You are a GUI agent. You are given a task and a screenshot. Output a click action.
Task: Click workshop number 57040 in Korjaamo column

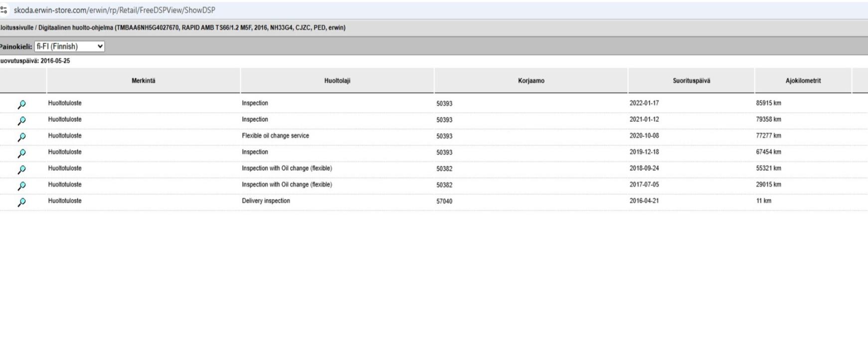click(444, 201)
